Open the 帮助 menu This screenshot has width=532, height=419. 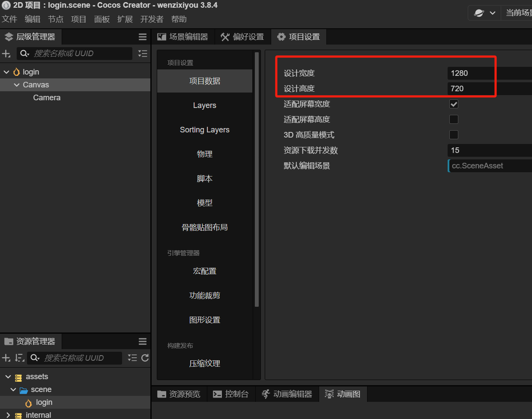(x=179, y=19)
